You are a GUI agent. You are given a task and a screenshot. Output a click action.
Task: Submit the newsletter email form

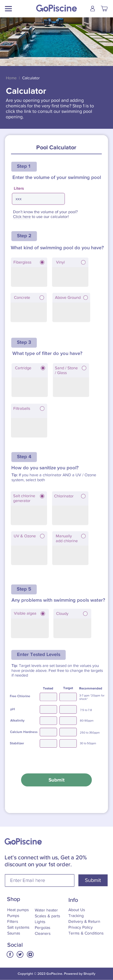click(x=93, y=880)
